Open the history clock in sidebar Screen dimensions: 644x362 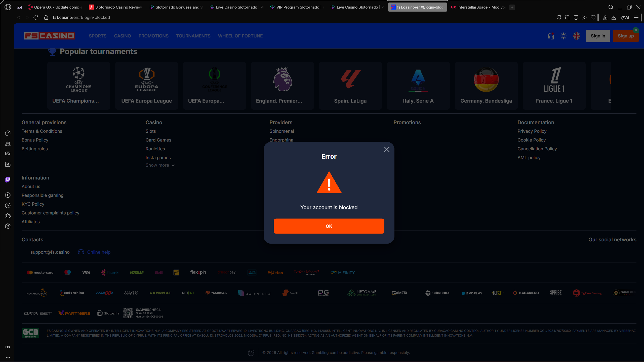tap(8, 205)
